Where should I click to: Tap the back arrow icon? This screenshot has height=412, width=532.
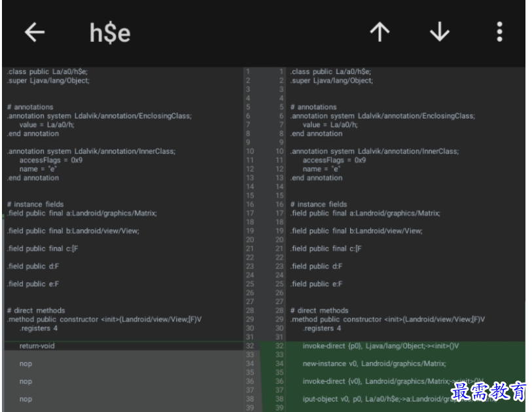[35, 32]
